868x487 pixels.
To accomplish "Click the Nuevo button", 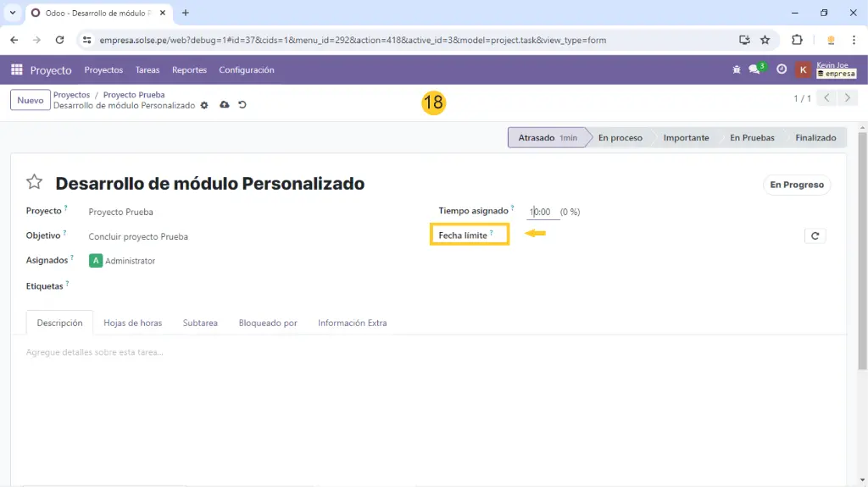I will click(31, 100).
